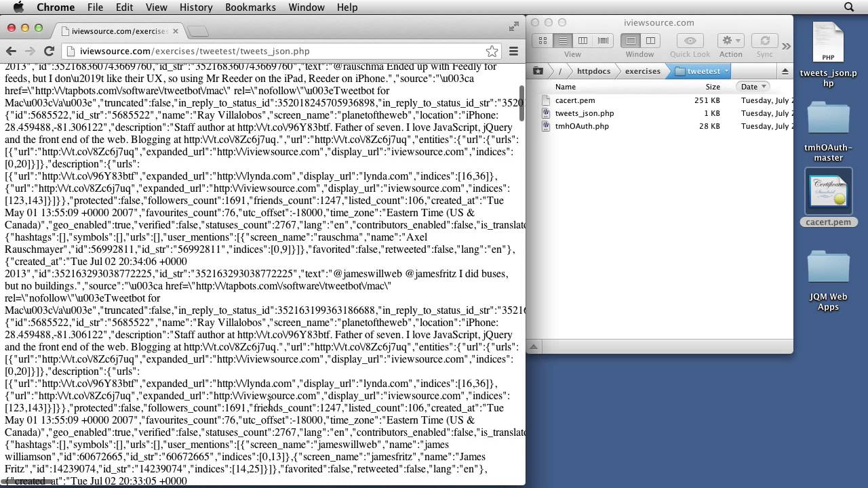Select cacert.pem in the file list
The height and width of the screenshot is (488, 868).
click(575, 100)
